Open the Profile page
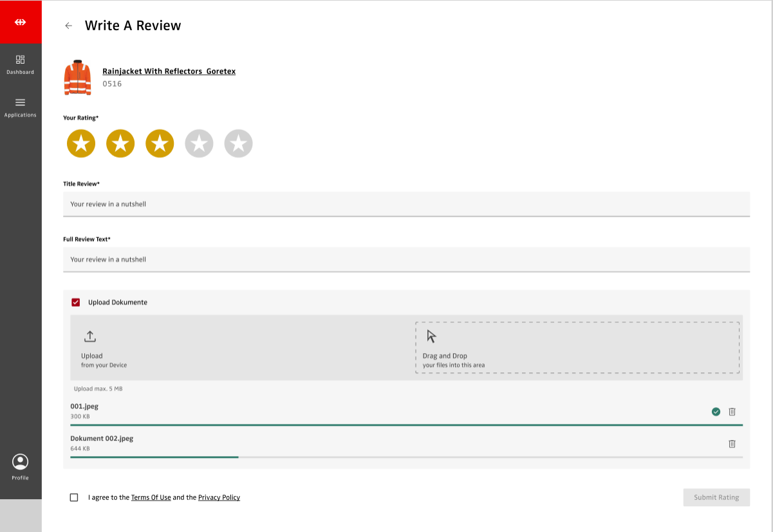This screenshot has height=532, width=773. tap(21, 467)
